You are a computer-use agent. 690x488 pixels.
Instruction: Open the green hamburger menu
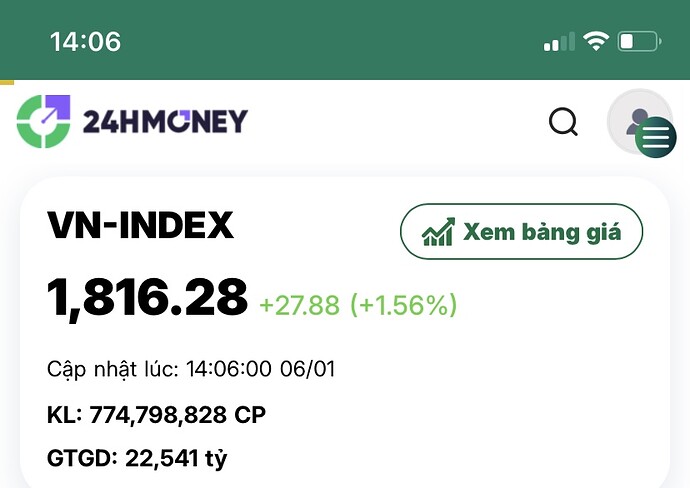[656, 138]
